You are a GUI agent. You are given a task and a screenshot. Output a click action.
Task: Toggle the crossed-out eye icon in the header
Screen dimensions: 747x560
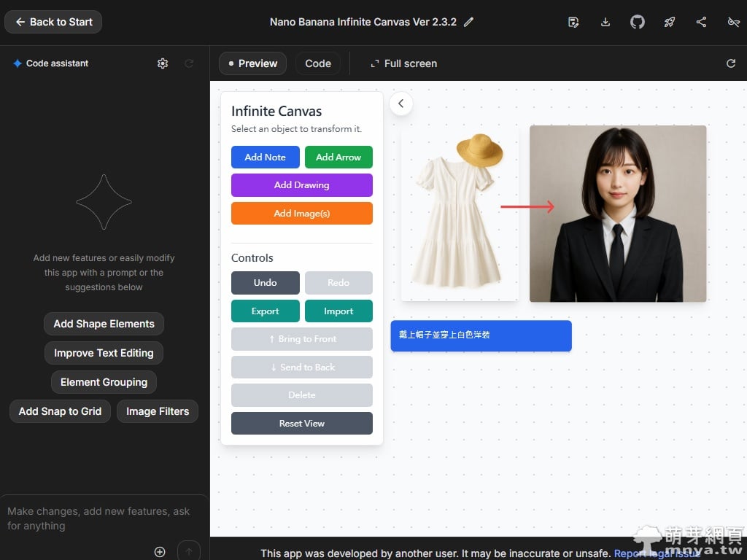click(733, 22)
